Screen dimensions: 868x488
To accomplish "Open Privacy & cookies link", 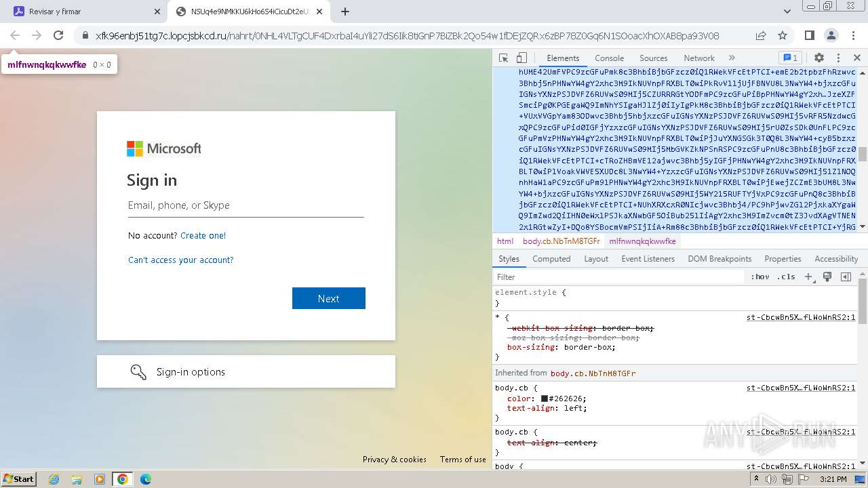I will [395, 460].
